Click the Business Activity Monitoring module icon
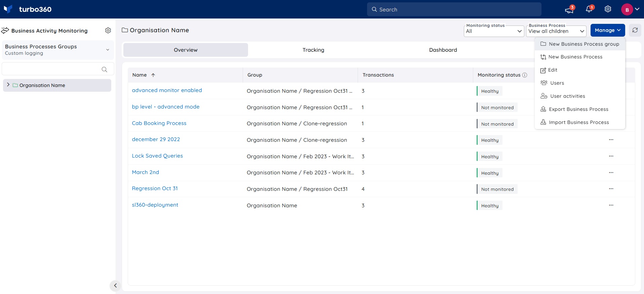Image resolution: width=644 pixels, height=294 pixels. point(5,30)
